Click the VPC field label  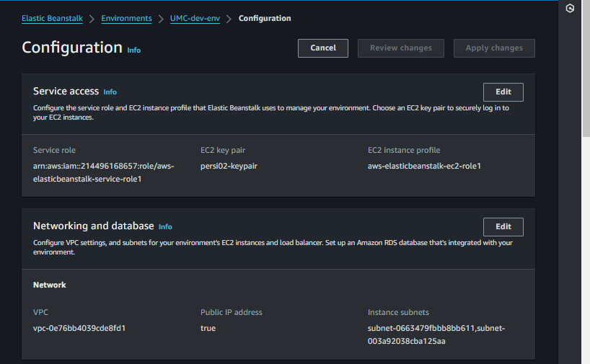tap(40, 312)
